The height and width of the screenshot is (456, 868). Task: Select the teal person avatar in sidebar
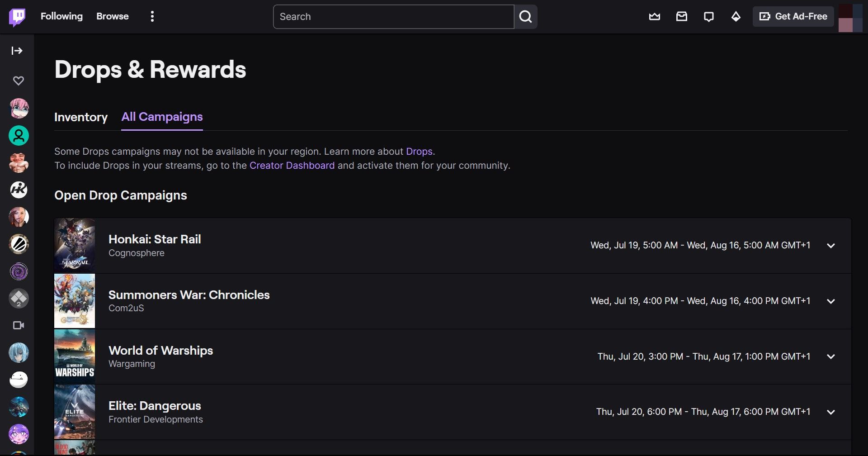pyautogui.click(x=19, y=135)
